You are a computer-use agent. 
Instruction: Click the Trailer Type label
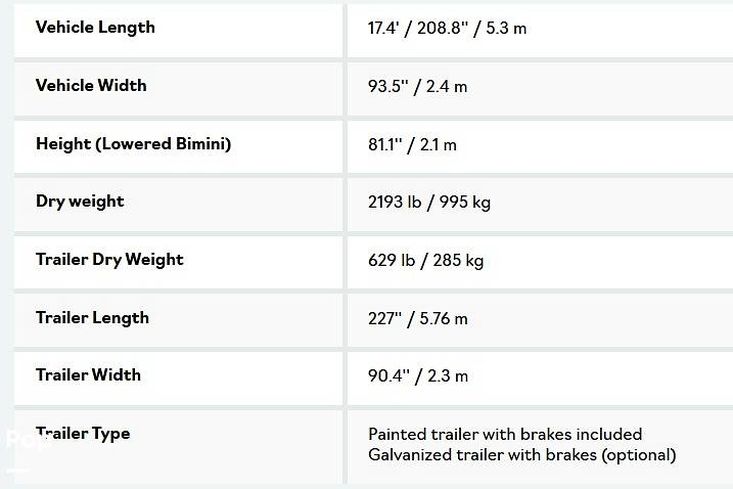coord(83,433)
